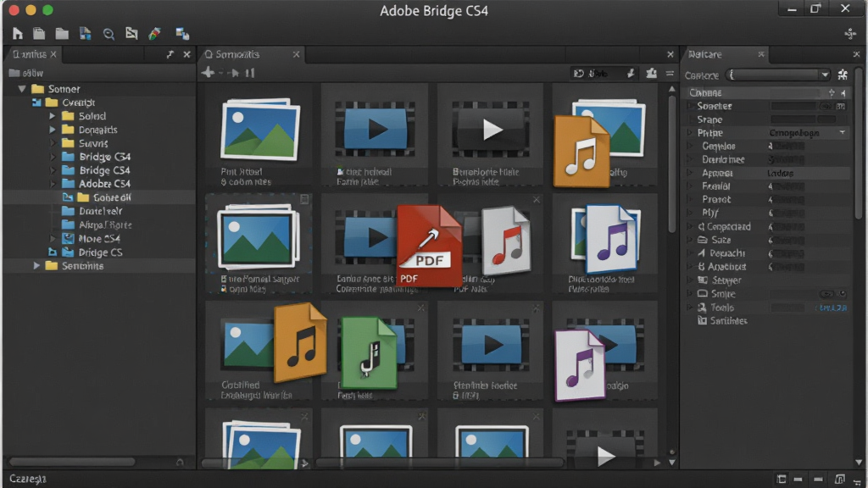The width and height of the screenshot is (868, 488).
Task: Select the selected image-stack thumbnail with dashed border
Action: (259, 241)
